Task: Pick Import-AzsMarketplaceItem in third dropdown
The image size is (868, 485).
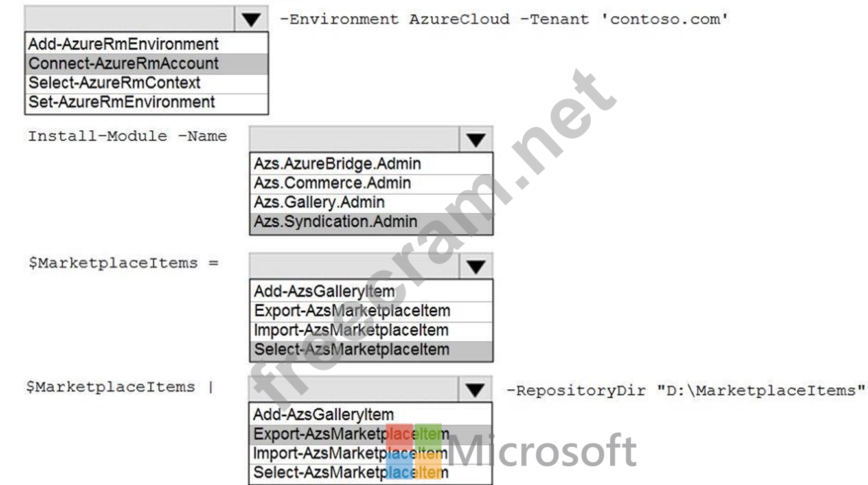Action: tap(371, 330)
